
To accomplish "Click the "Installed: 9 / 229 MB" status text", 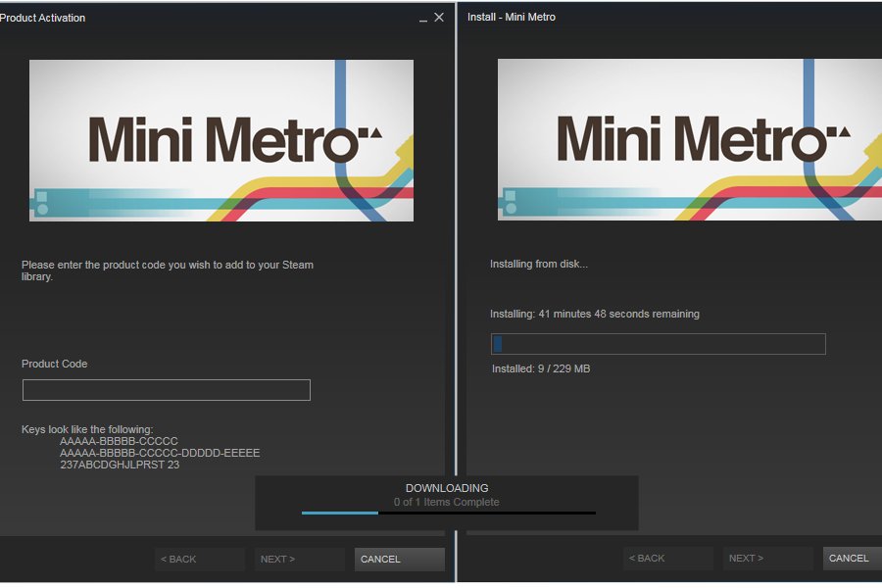I will tap(541, 368).
